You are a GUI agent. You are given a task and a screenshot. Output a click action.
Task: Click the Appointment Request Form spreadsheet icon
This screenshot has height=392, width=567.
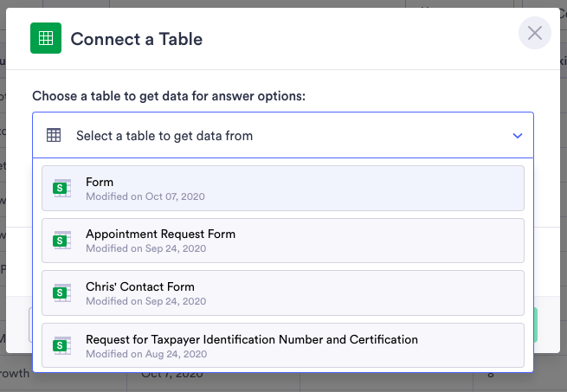[61, 241]
